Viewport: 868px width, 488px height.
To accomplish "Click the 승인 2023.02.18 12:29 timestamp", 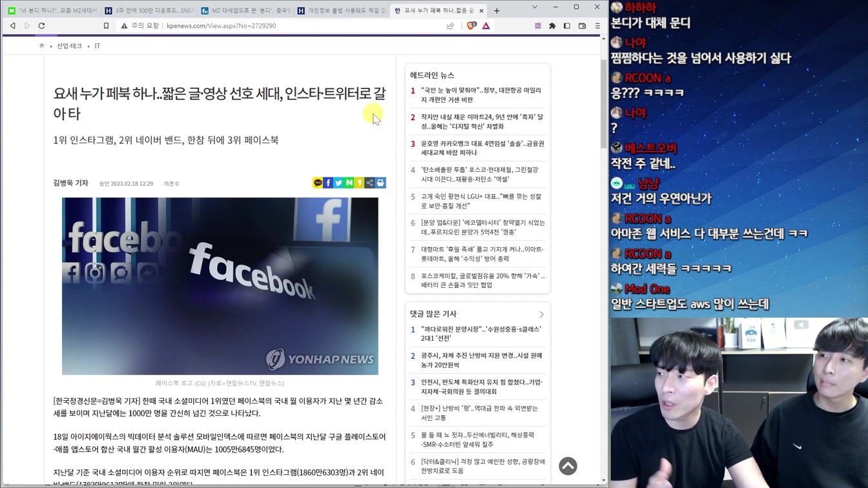I will coord(126,184).
